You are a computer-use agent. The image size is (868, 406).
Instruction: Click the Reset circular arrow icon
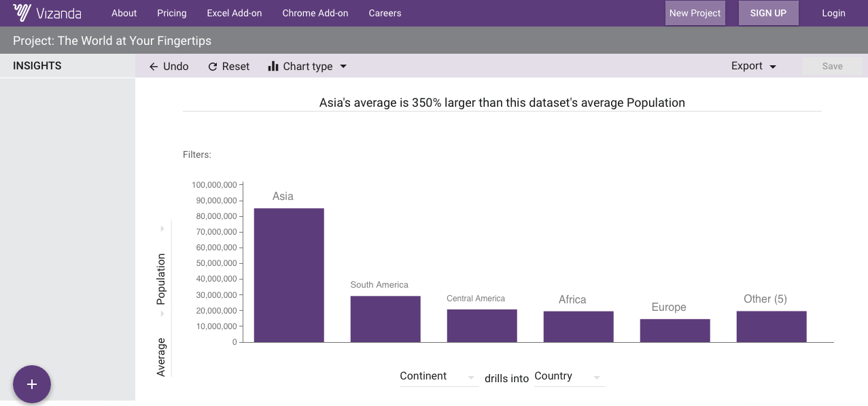click(213, 67)
